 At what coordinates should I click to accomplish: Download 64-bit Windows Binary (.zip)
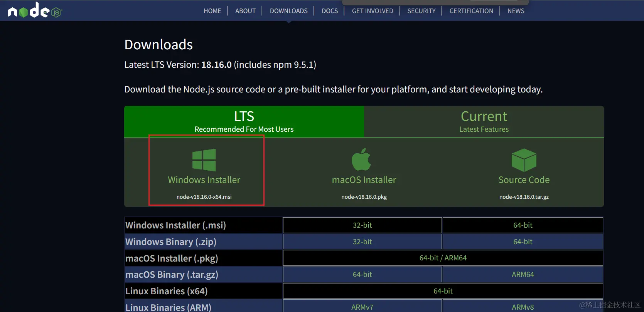click(x=523, y=242)
